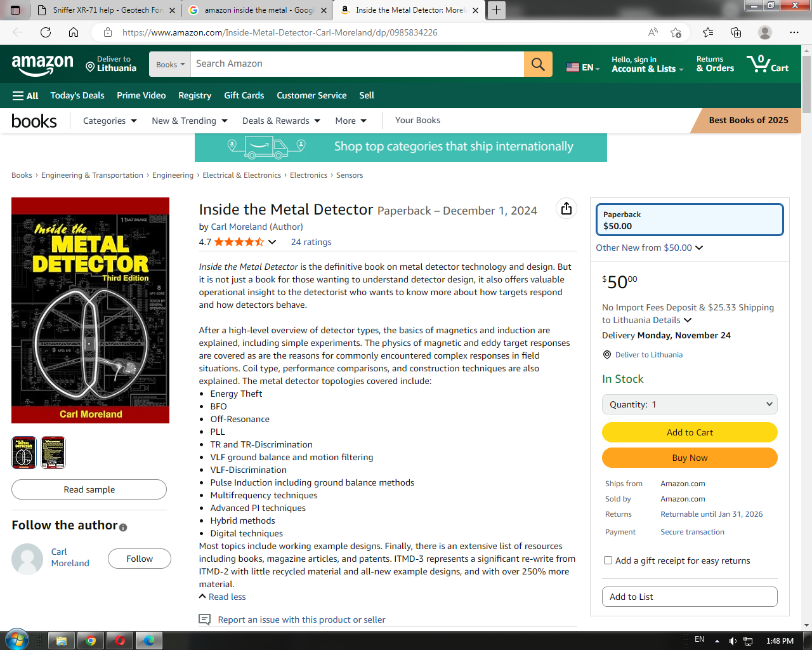Click the Add to List button
The image size is (812, 650).
tap(690, 597)
